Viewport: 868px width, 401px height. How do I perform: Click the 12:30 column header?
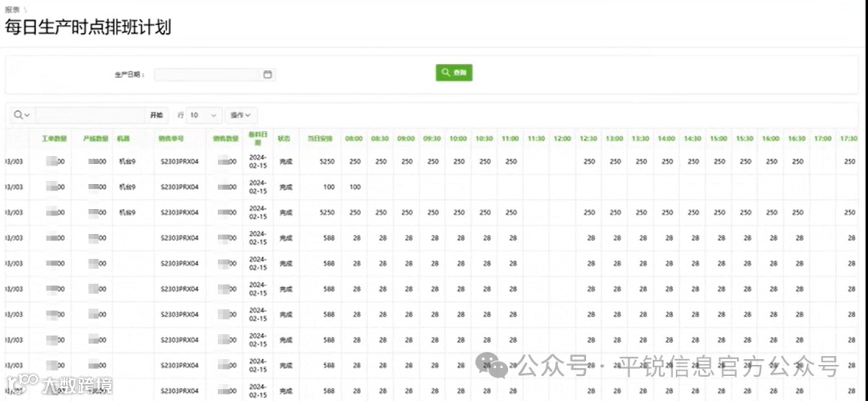coord(588,138)
